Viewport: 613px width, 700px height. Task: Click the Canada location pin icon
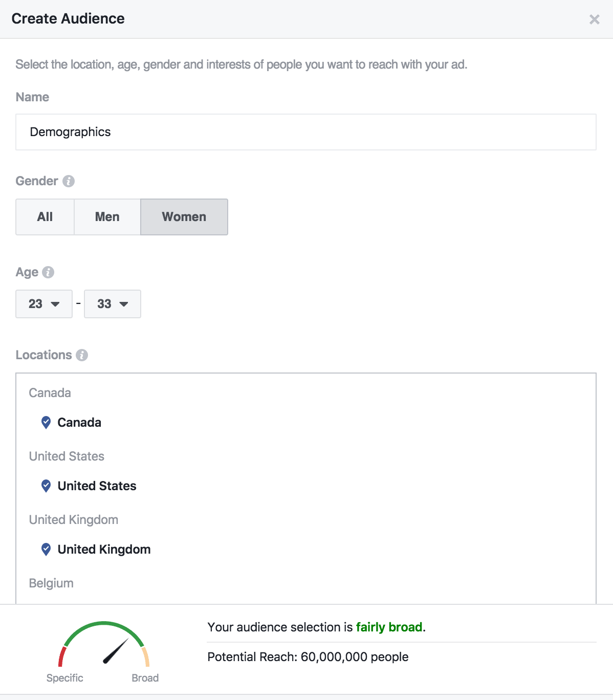coord(46,423)
